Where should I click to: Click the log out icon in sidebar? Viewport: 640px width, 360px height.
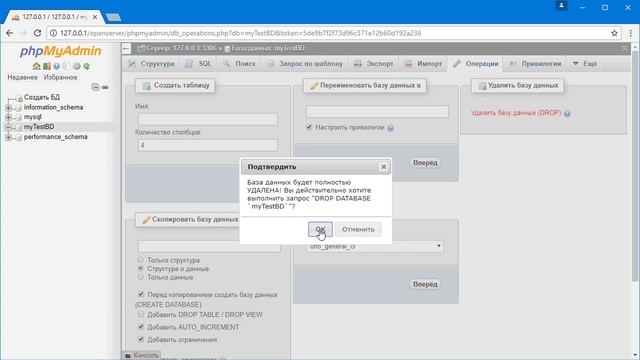coord(47,66)
